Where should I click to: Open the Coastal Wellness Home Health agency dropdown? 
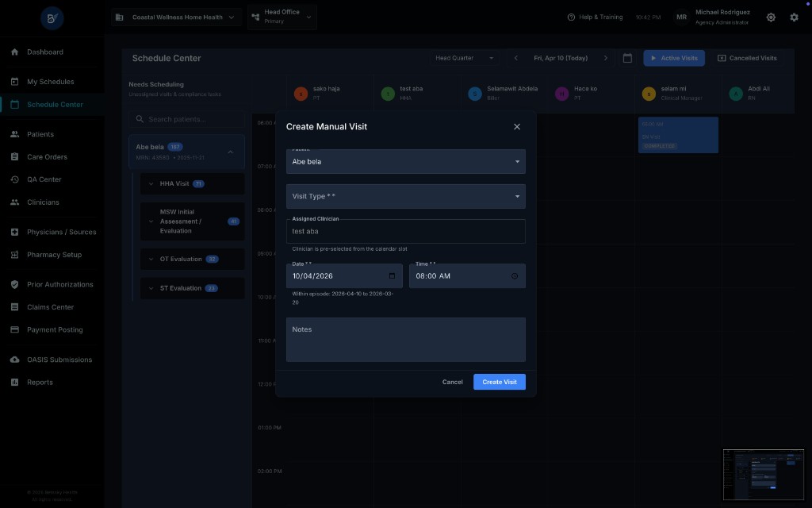pos(176,17)
